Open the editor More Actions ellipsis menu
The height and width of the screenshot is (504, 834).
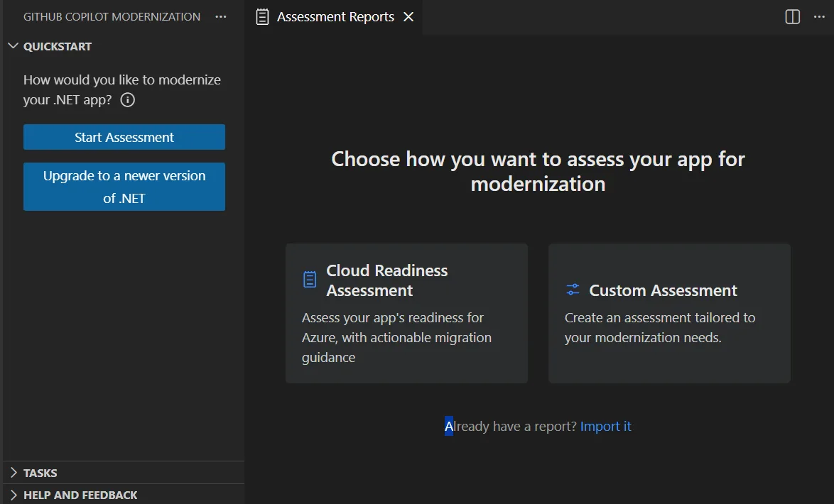[818, 16]
